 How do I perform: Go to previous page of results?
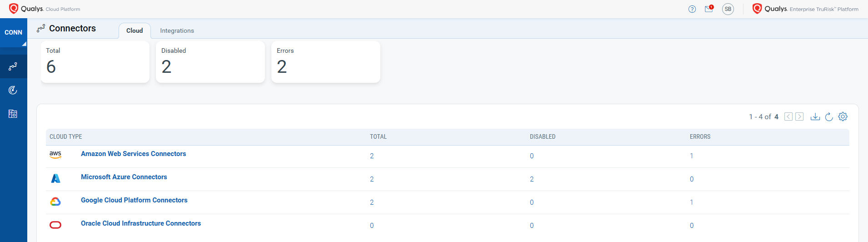coord(788,117)
